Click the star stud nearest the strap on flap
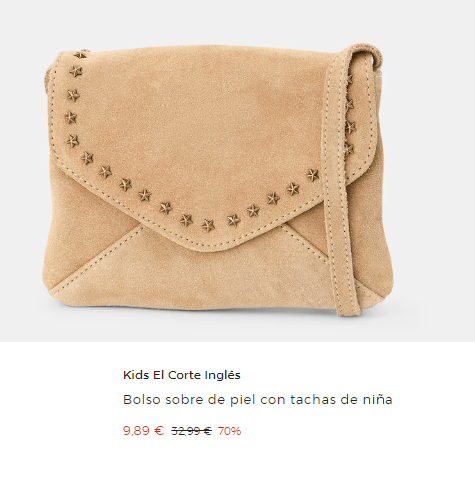 312,175
